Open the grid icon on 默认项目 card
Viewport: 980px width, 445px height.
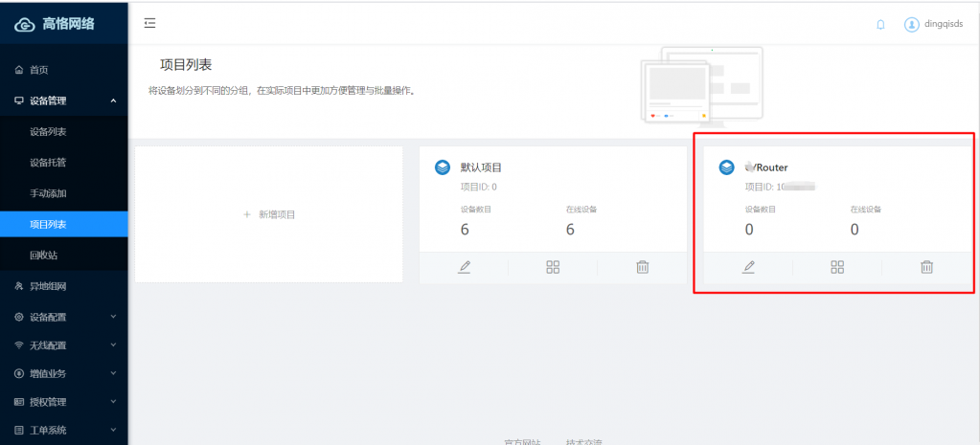click(553, 267)
